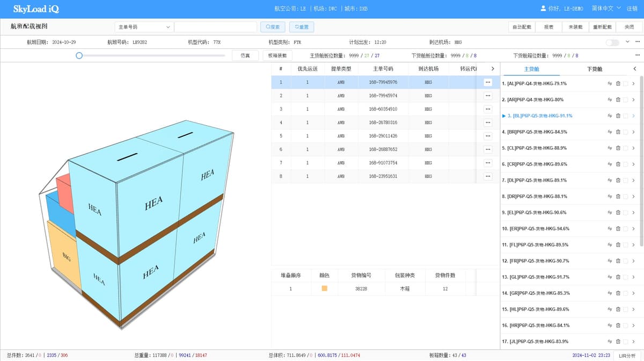Open the 简体中文 language dropdown

pyautogui.click(x=605, y=8)
